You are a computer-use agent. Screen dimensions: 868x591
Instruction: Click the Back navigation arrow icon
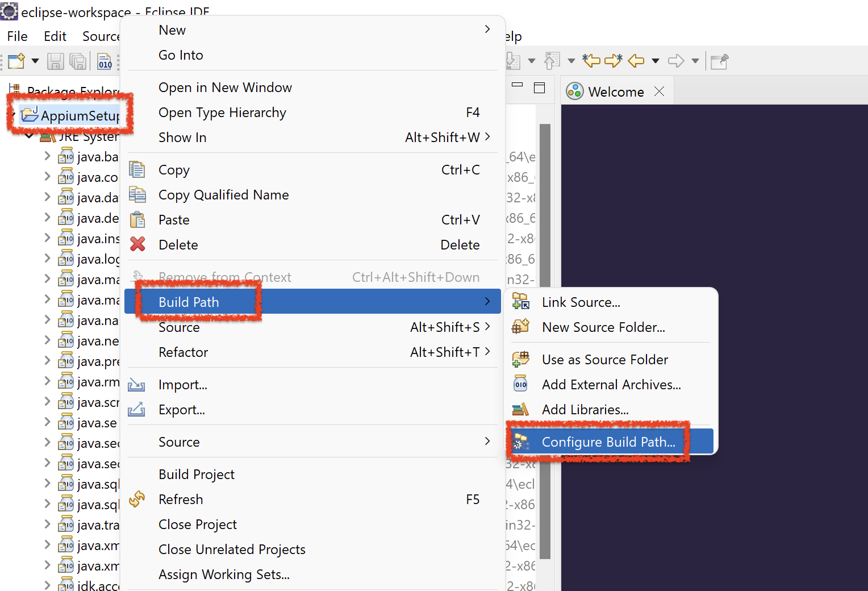tap(636, 60)
